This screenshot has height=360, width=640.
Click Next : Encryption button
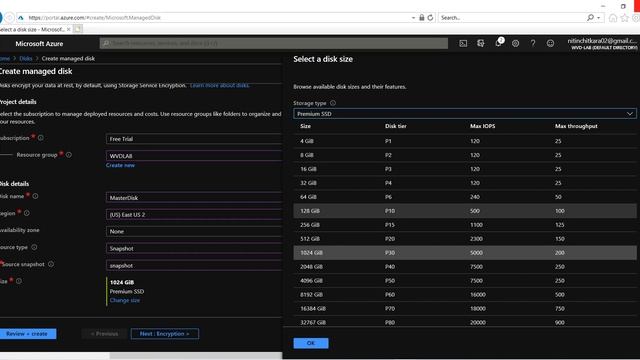(x=165, y=334)
